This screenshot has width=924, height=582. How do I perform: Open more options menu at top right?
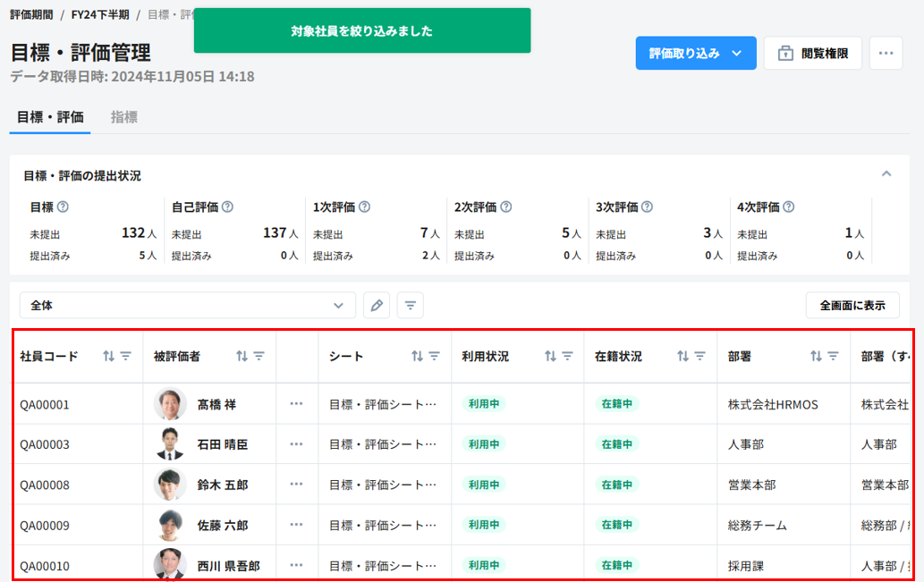pyautogui.click(x=886, y=54)
